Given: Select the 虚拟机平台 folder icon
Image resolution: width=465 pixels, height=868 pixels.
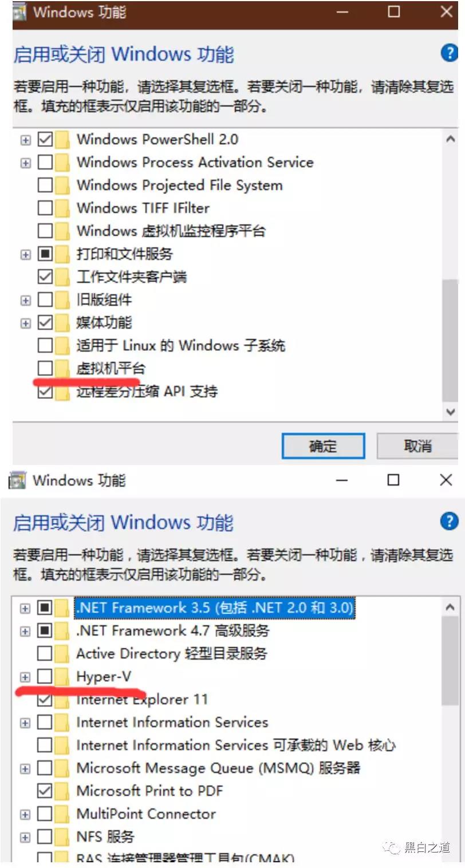Looking at the screenshot, I should tap(62, 368).
